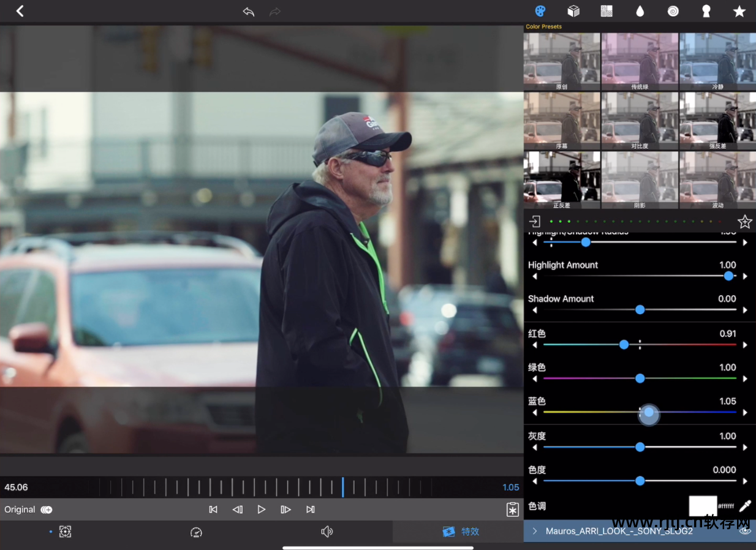Open the chroma key keyhole tab
The image size is (756, 550).
[706, 11]
